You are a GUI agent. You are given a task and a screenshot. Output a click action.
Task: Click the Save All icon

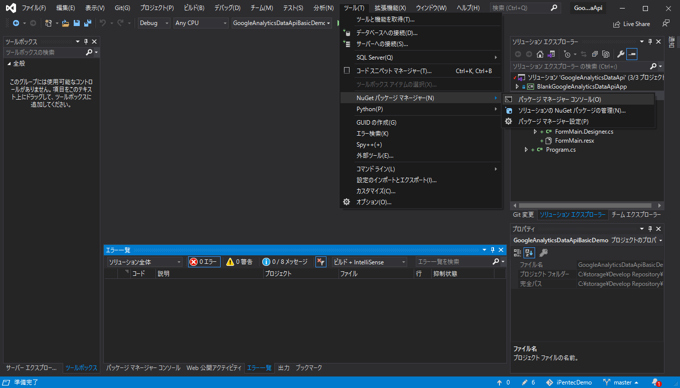(88, 23)
